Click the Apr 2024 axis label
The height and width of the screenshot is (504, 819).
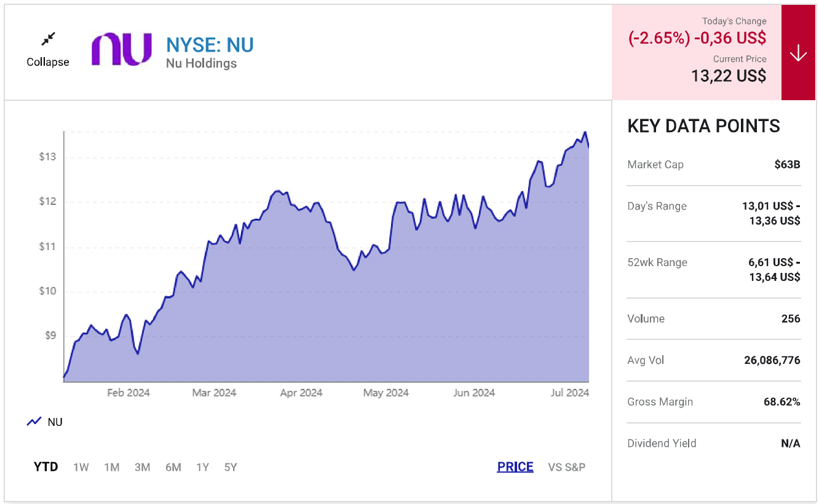coord(301,393)
